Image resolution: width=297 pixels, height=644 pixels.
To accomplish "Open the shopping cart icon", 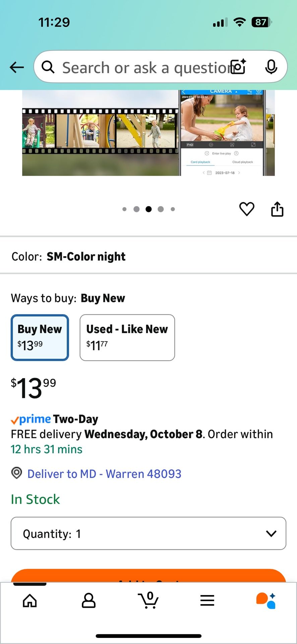I will pyautogui.click(x=148, y=600).
